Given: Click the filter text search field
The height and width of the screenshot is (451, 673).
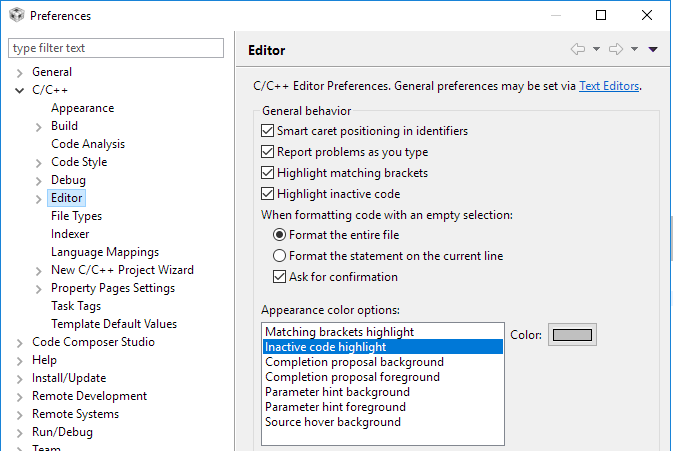Looking at the screenshot, I should [x=116, y=48].
